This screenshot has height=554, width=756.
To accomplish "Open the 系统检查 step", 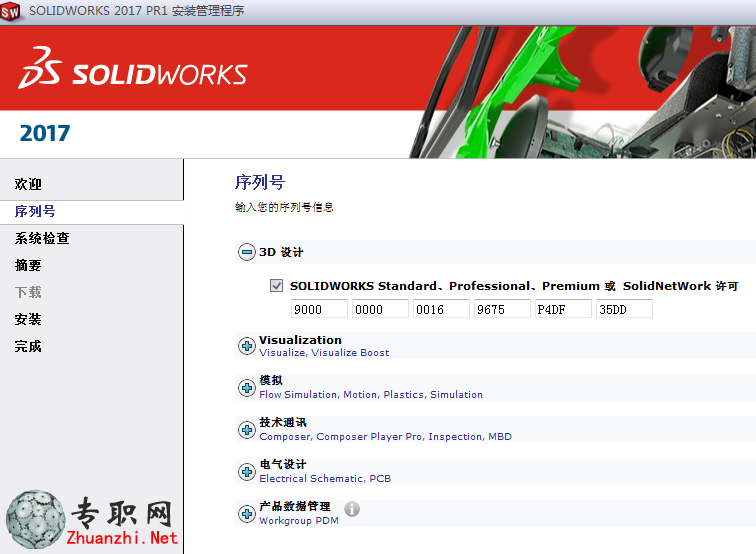I will [x=42, y=238].
